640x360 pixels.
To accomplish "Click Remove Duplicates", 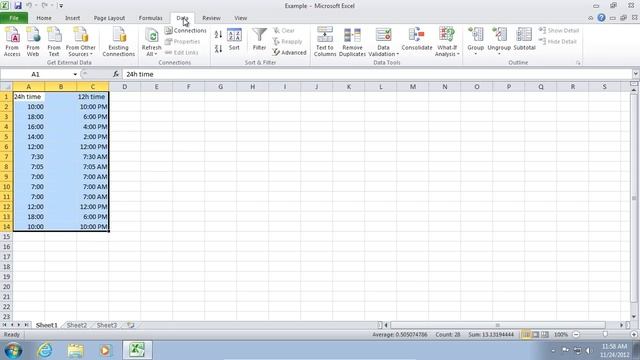I will [x=352, y=41].
